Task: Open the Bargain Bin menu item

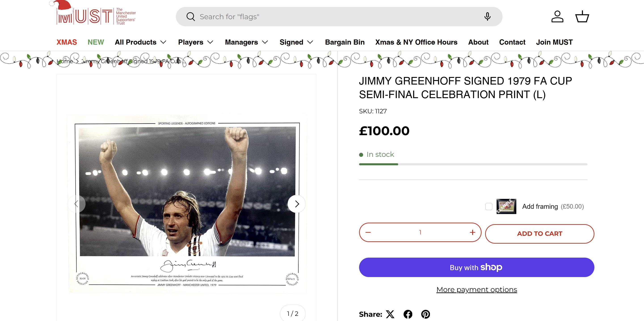Action: [x=345, y=42]
